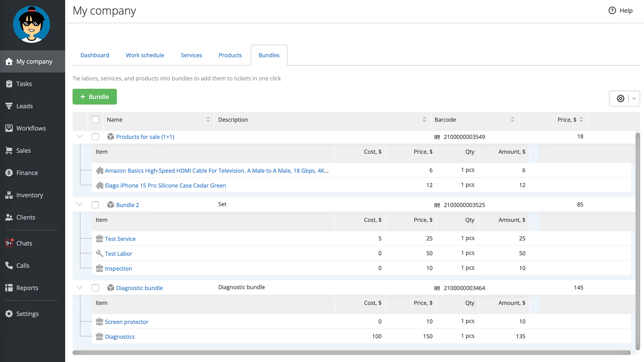Switch to the Products tab
The image size is (644, 362).
pyautogui.click(x=230, y=55)
